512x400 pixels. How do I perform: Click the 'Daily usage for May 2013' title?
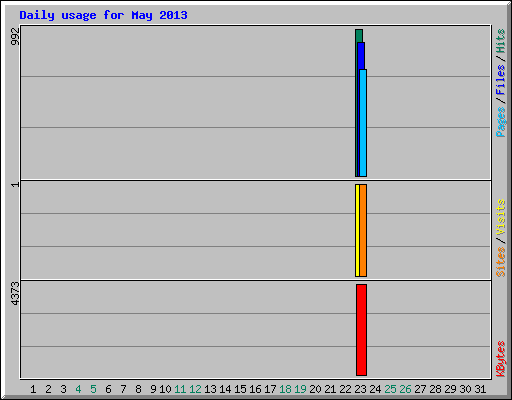click(x=103, y=15)
